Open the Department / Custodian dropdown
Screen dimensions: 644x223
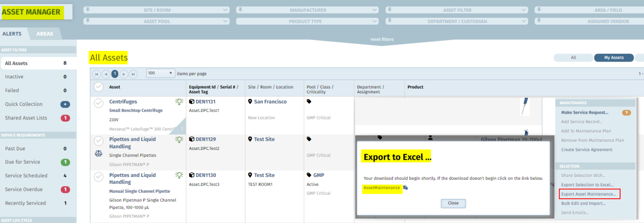457,21
